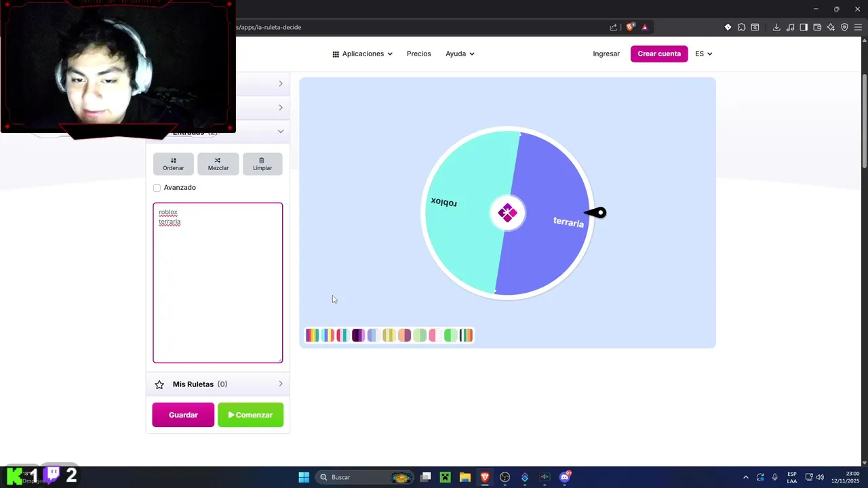Click inside the entries text area
Image resolution: width=868 pixels, height=488 pixels.
pos(218,283)
